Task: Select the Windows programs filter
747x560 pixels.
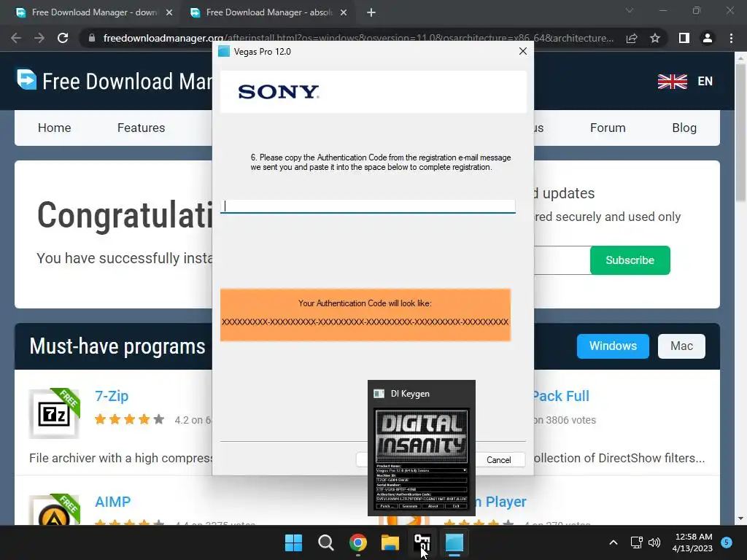Action: click(613, 346)
